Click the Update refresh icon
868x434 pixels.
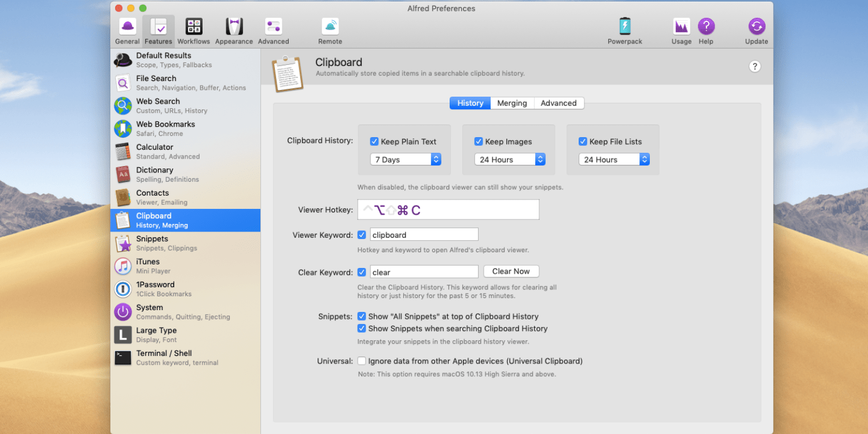click(x=756, y=25)
